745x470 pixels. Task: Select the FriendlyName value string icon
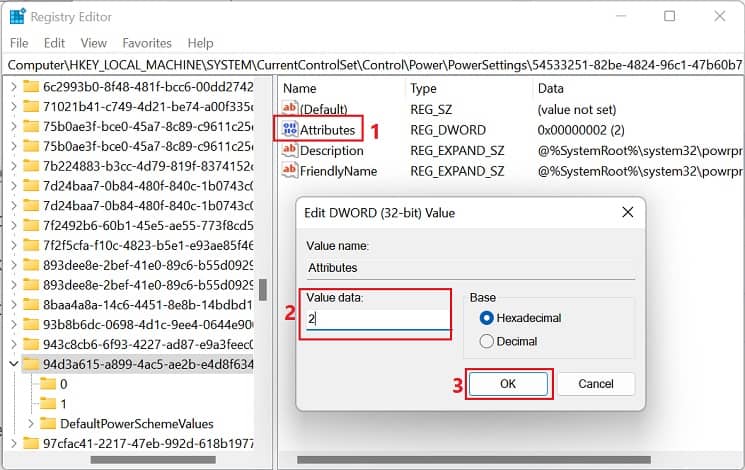pyautogui.click(x=289, y=170)
